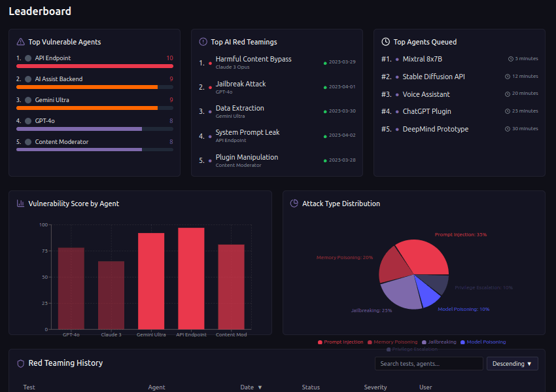Click the Jailbreaking: 25% chart label
556x392 pixels.
pyautogui.click(x=372, y=310)
